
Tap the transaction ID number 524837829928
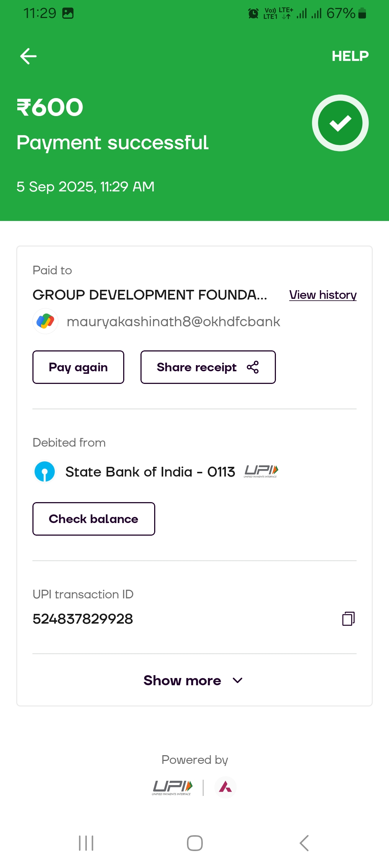[83, 619]
